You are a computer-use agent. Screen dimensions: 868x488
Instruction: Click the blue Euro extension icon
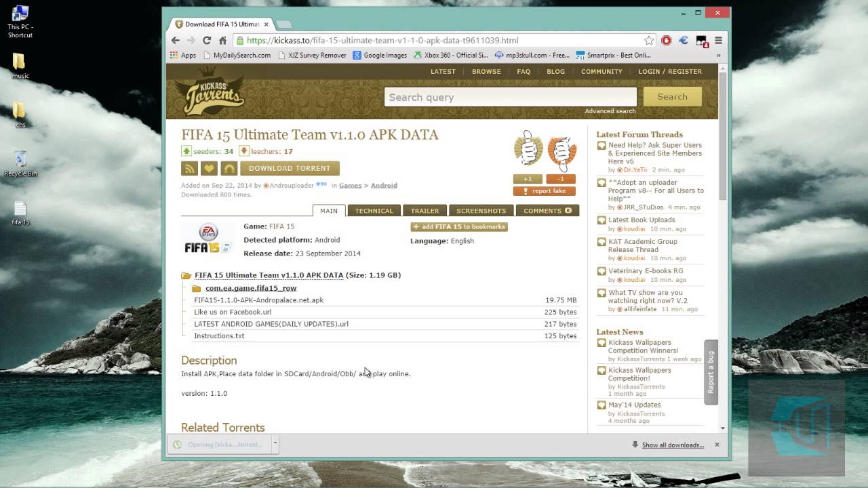coord(684,40)
